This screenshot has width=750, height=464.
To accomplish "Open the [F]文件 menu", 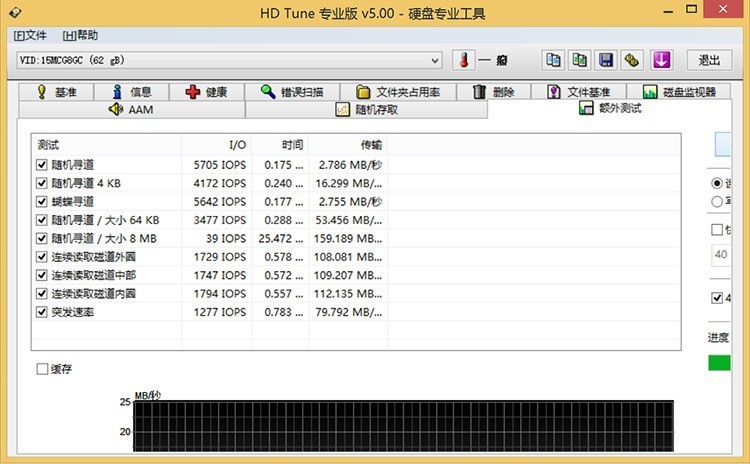I will coord(30,35).
